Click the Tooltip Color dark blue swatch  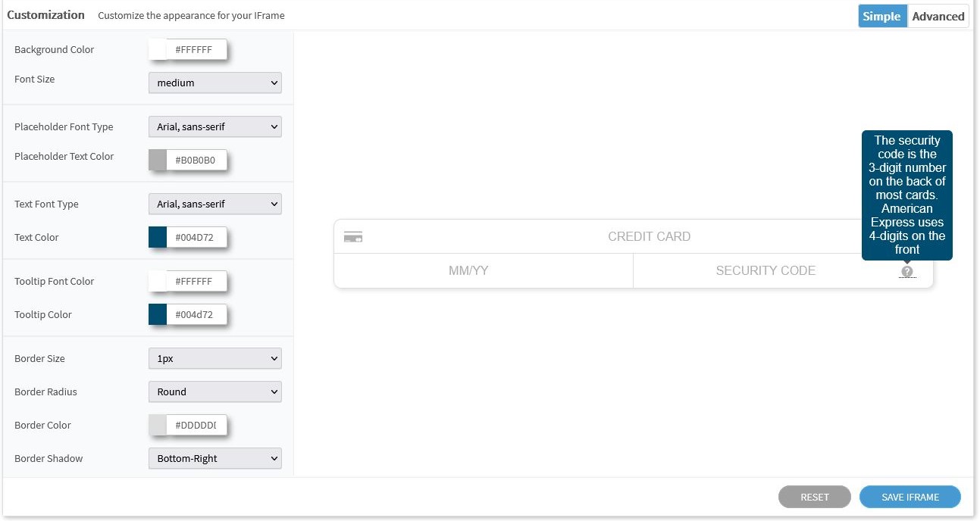tap(158, 314)
